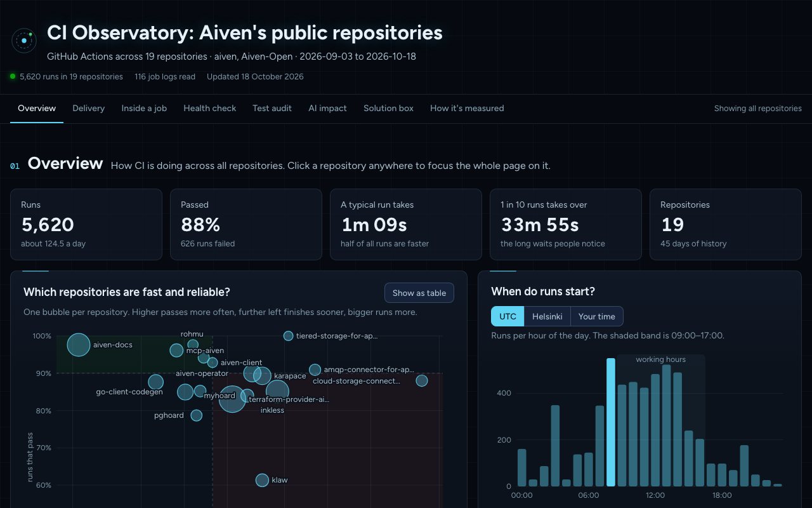This screenshot has height=508, width=812.
Task: Select the klaw repository bubble
Action: [x=262, y=480]
